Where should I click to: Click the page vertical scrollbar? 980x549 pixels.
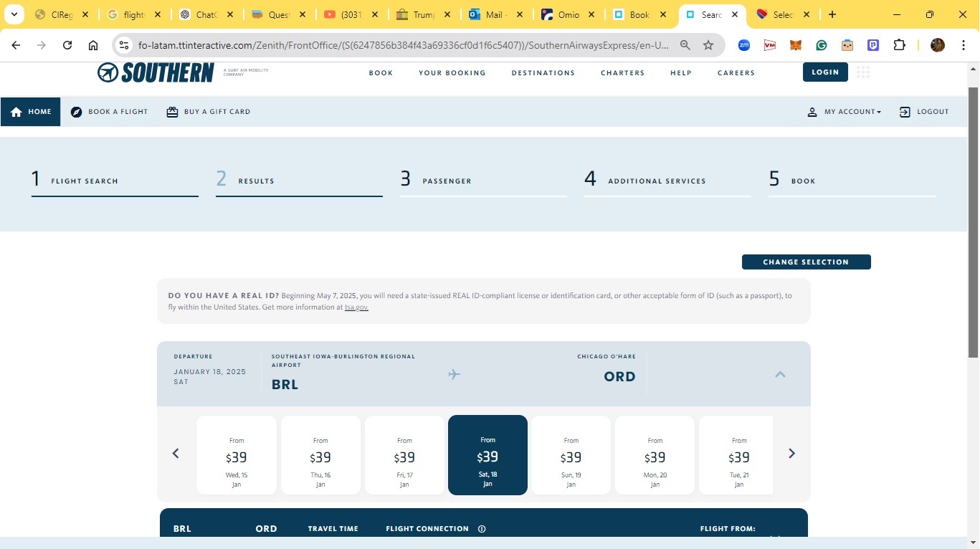[x=973, y=222]
